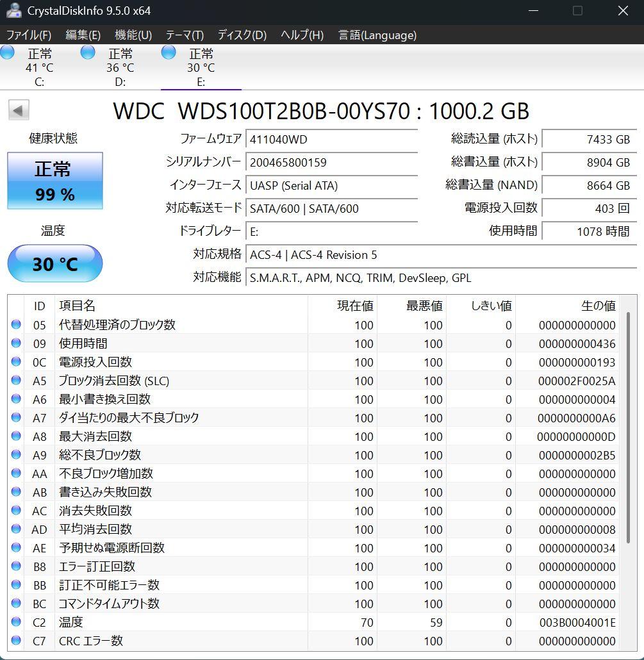Click the blue dot beside the 温度 row
Viewport: 644px width, 660px height.
(16, 622)
